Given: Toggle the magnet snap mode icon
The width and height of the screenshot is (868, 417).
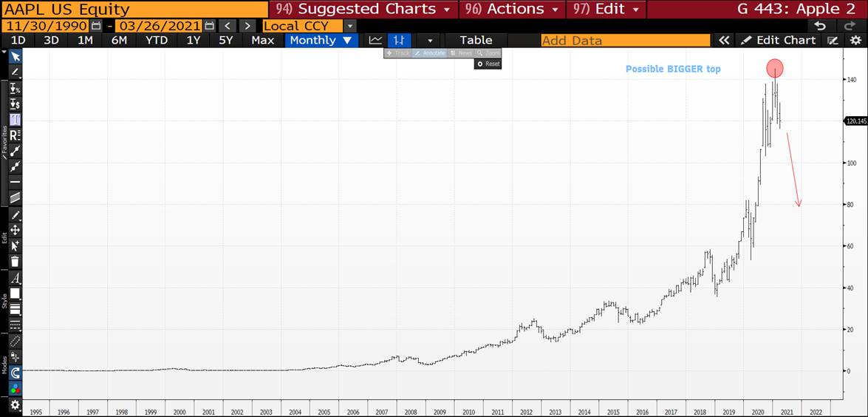Looking at the screenshot, I should coord(15,373).
